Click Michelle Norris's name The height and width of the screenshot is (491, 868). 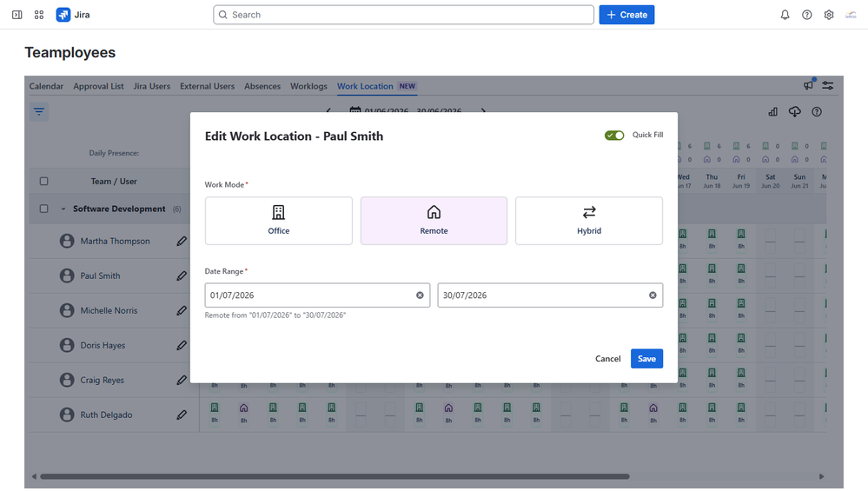click(109, 310)
